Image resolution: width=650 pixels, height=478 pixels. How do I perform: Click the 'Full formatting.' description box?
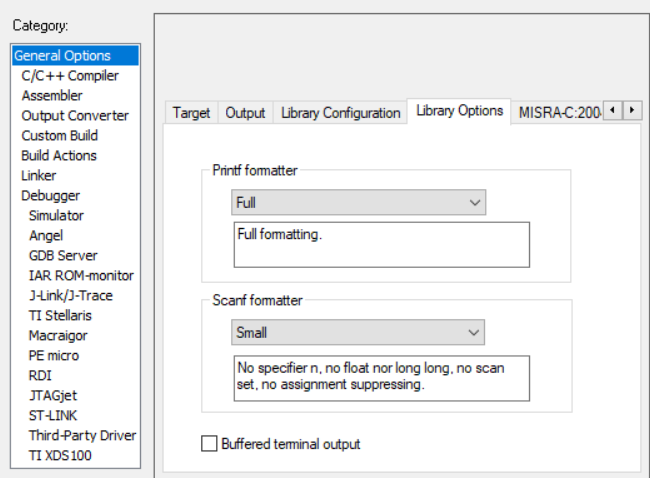[382, 245]
